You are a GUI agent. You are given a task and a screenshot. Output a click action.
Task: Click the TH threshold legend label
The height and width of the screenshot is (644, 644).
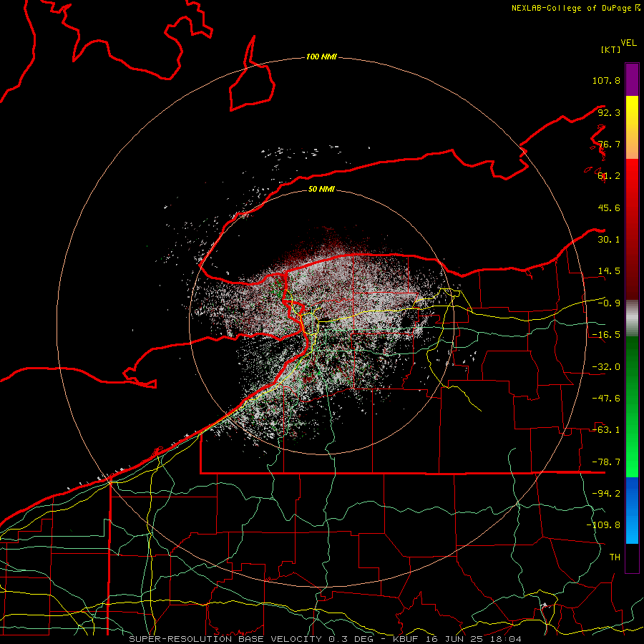pos(615,557)
